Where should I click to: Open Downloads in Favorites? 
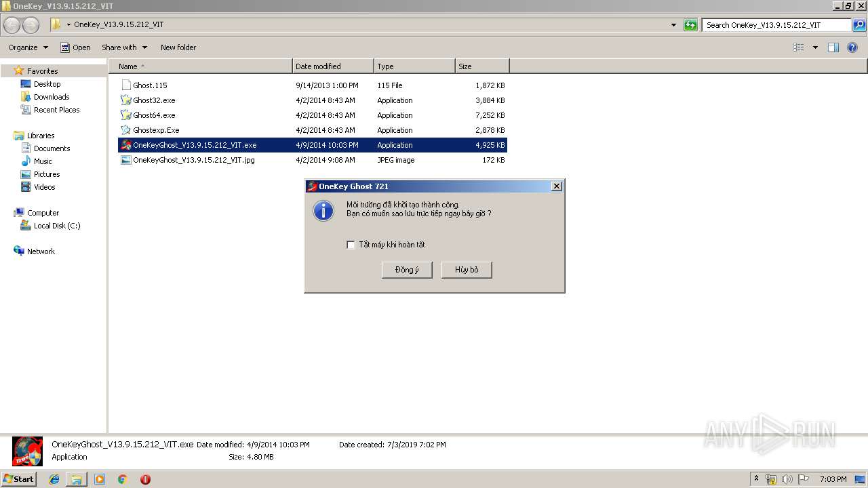click(52, 97)
